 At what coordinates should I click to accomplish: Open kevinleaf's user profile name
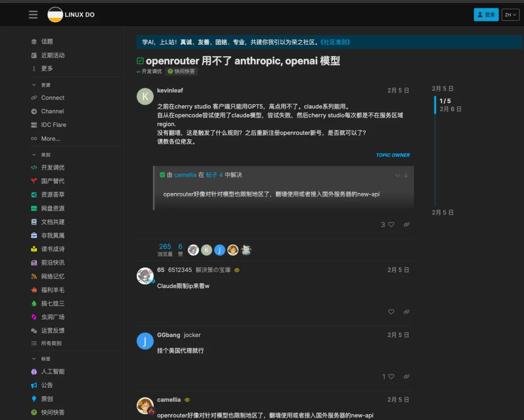(170, 90)
